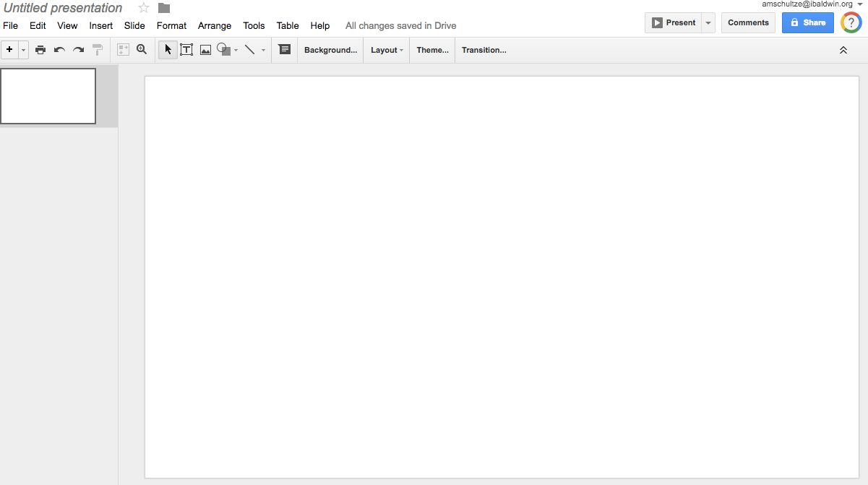
Task: Undo the last action
Action: pos(59,50)
